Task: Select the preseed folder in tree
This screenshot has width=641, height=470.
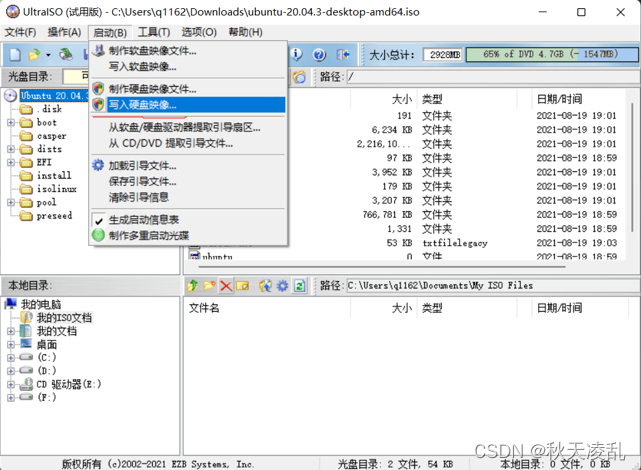Action: 54,215
